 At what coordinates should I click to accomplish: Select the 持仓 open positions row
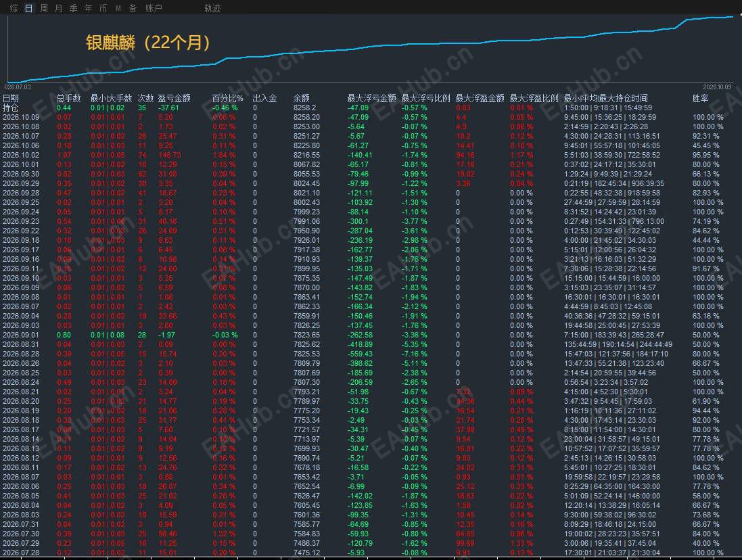[371, 108]
